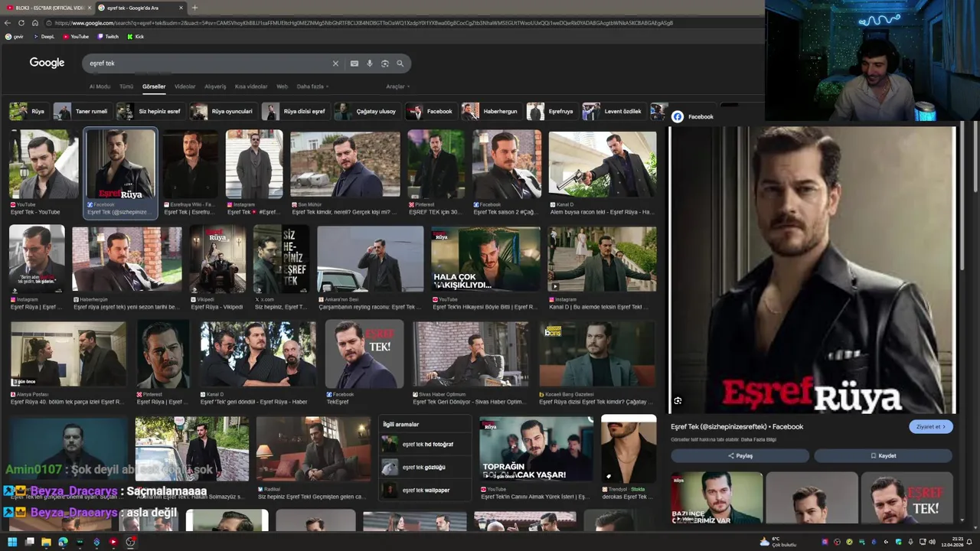
Task: Expand the Daha fazla menu
Action: tap(312, 86)
